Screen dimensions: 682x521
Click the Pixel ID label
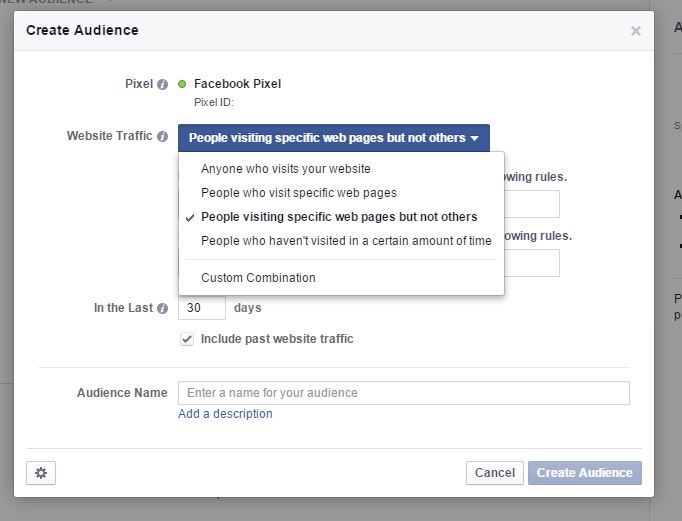click(x=214, y=102)
